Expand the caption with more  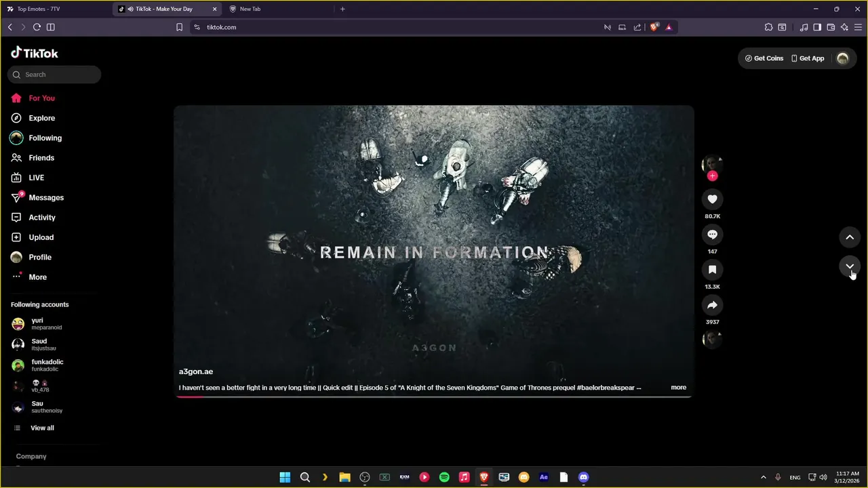point(679,388)
